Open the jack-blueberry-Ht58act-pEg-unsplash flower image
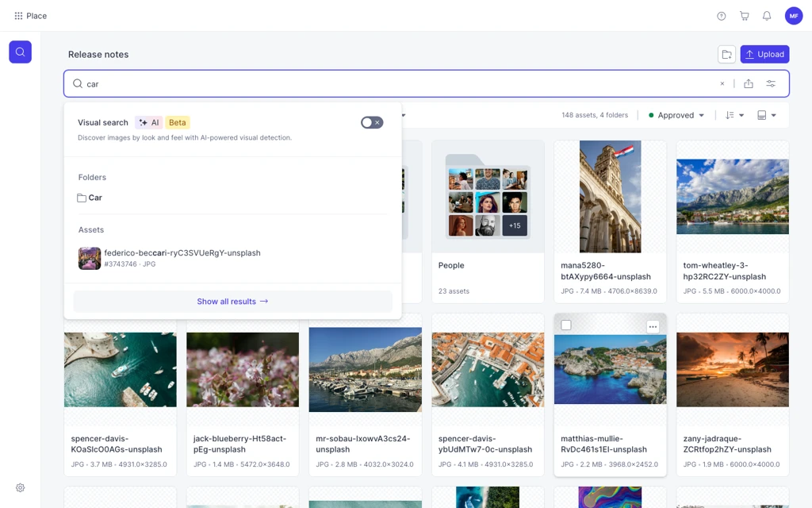The height and width of the screenshot is (508, 812). point(243,370)
